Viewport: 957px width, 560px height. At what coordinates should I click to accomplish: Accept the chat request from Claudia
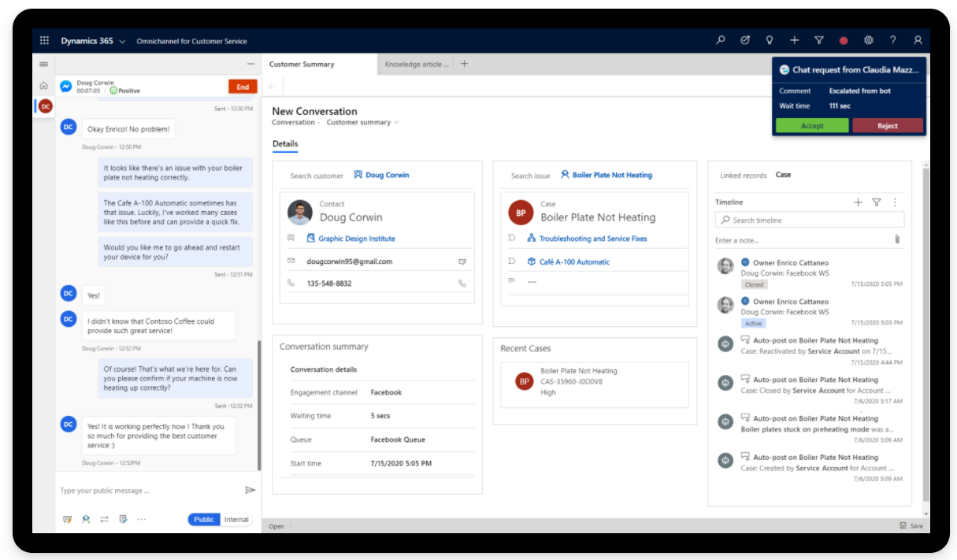pos(812,126)
